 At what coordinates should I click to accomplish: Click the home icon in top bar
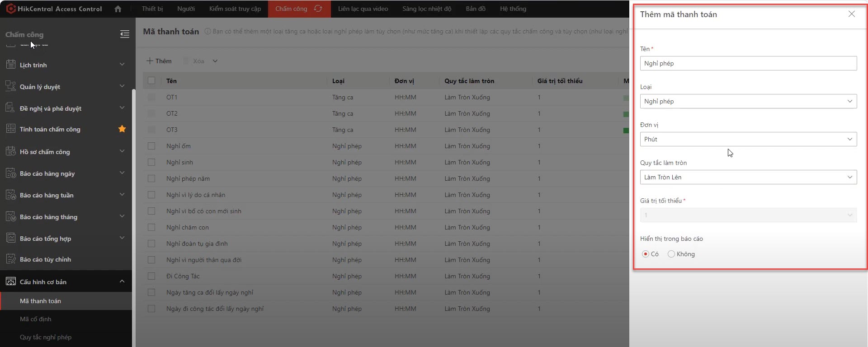coord(118,9)
